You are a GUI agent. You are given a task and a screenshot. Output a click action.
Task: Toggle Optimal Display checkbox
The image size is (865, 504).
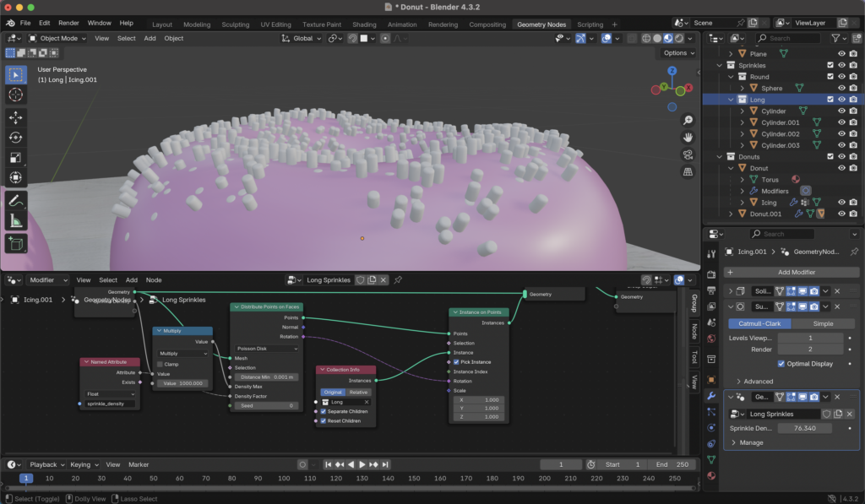pyautogui.click(x=781, y=364)
